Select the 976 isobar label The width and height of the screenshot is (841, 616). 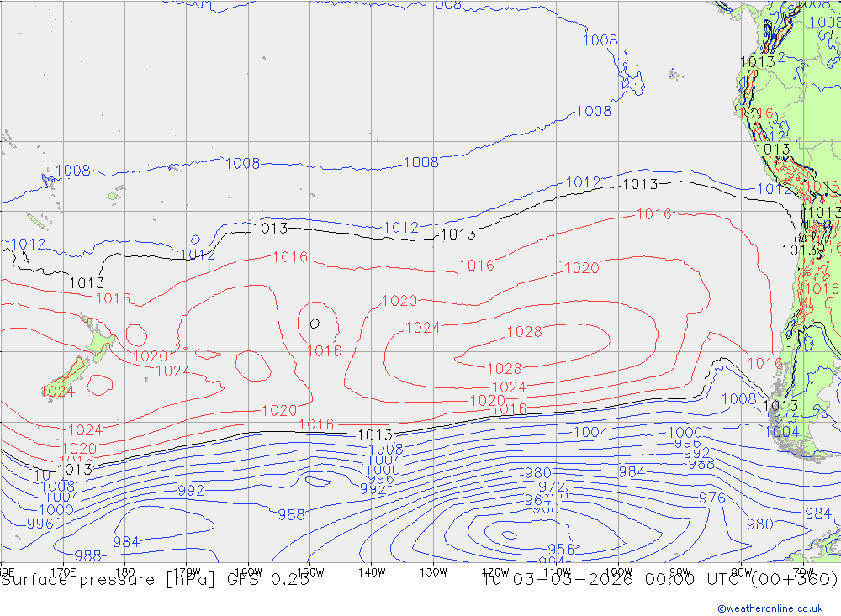pyautogui.click(x=711, y=498)
